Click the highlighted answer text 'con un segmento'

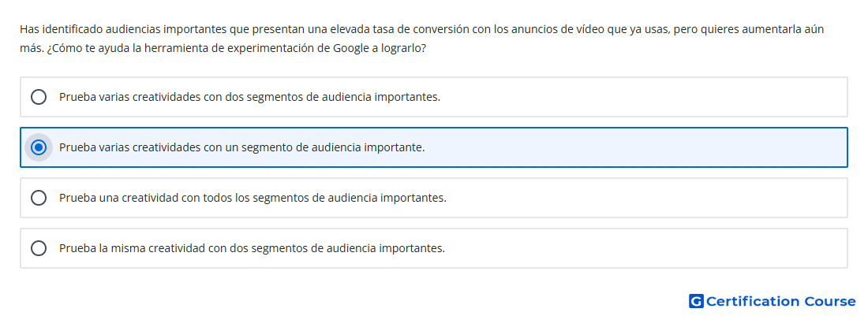(242, 147)
